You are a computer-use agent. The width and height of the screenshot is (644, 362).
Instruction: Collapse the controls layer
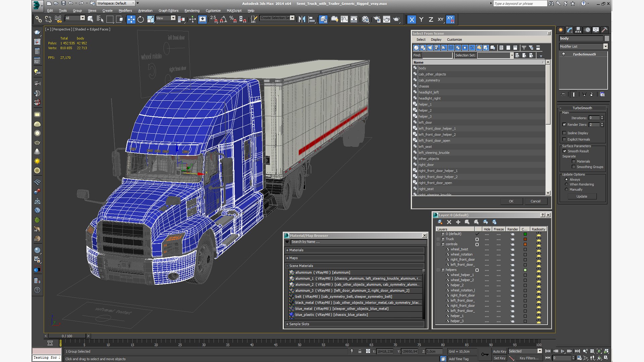pyautogui.click(x=438, y=244)
